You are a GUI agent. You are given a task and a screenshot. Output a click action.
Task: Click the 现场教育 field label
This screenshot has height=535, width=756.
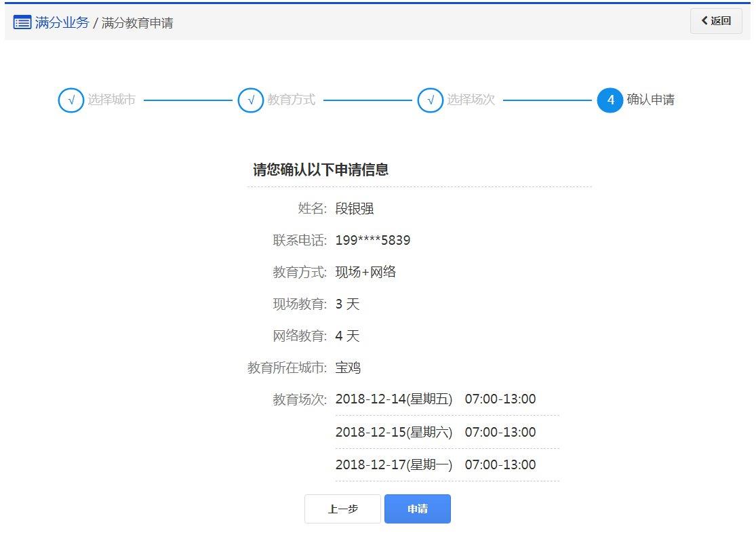(300, 304)
